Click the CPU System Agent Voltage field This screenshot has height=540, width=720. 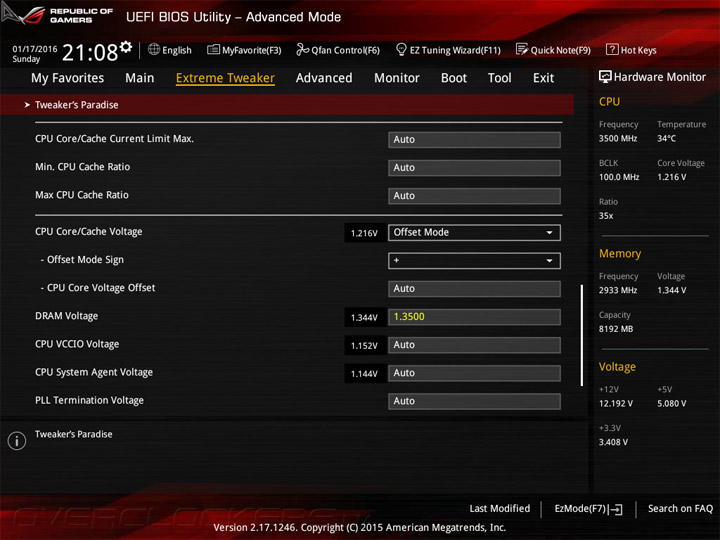click(474, 373)
